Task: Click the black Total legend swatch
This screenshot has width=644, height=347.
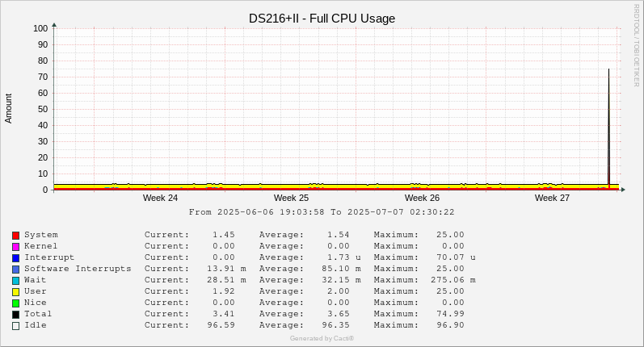Action: click(15, 315)
